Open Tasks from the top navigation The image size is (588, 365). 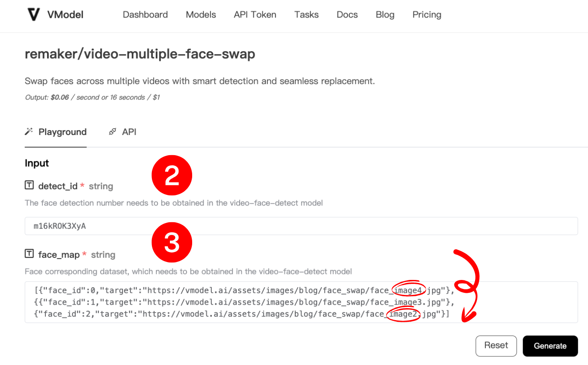tap(306, 15)
